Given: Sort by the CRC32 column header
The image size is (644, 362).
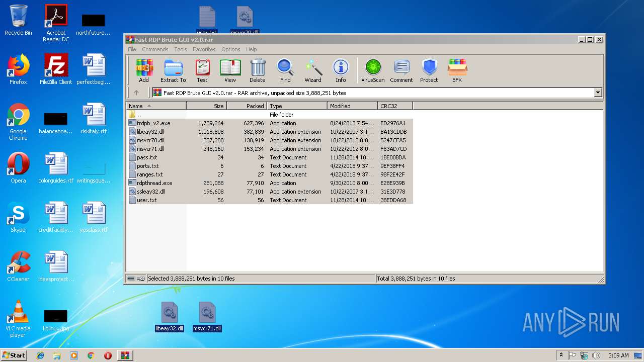Looking at the screenshot, I should click(395, 106).
